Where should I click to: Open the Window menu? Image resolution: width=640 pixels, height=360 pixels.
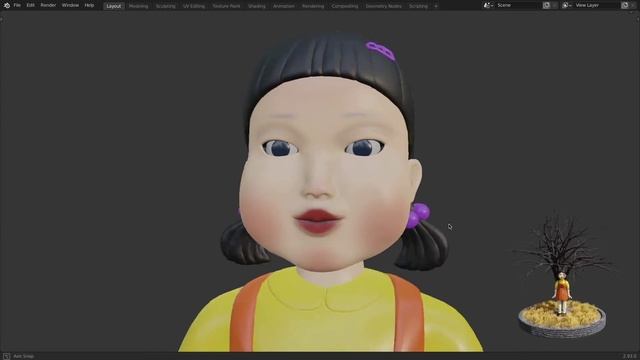coord(70,5)
